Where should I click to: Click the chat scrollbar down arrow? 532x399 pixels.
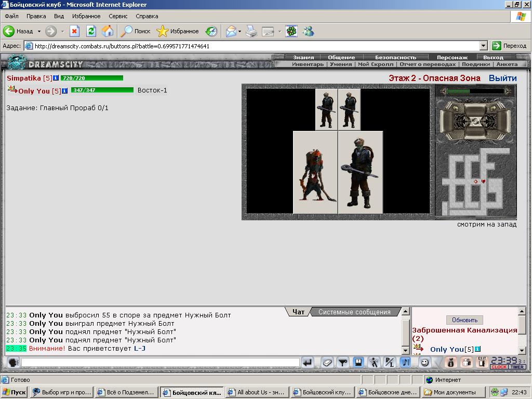[405, 351]
